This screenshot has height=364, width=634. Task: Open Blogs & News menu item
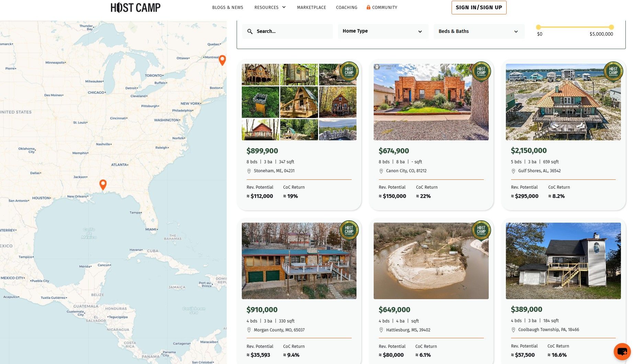[228, 7]
